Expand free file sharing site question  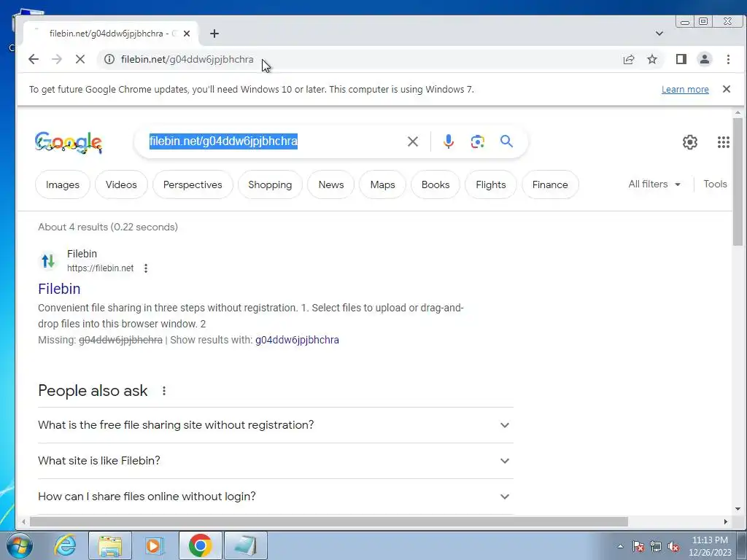pos(275,425)
